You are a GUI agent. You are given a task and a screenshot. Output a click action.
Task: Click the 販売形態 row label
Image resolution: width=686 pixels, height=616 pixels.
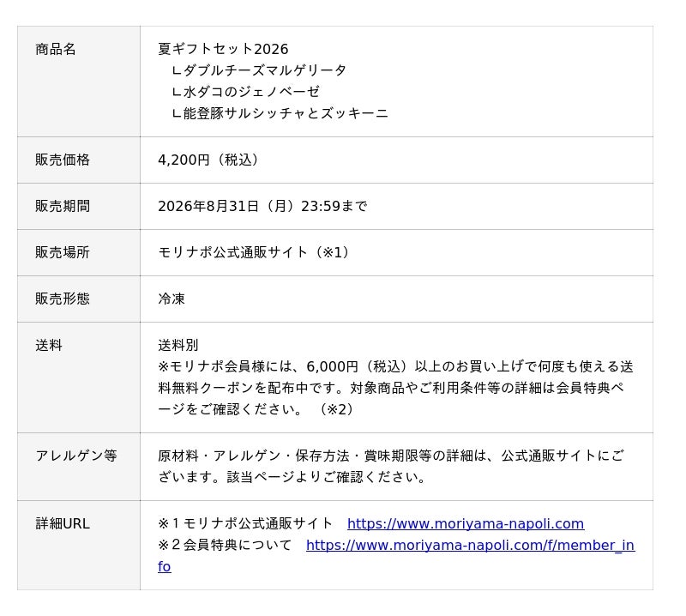[x=63, y=299]
